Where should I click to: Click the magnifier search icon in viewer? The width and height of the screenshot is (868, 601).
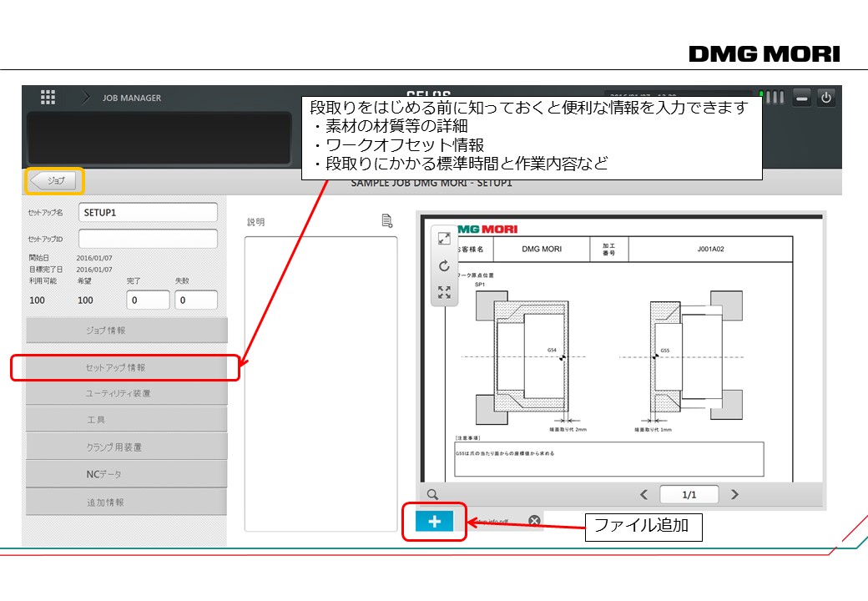[x=432, y=494]
